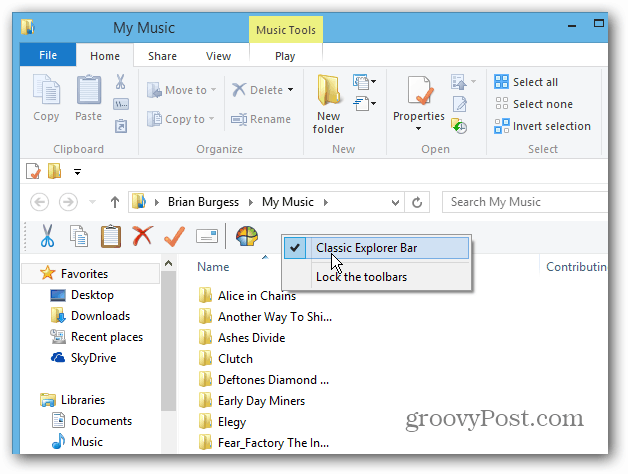Open Classic Explorer Settings shell icon
Screen dimensions: 628x474
[x=247, y=236]
